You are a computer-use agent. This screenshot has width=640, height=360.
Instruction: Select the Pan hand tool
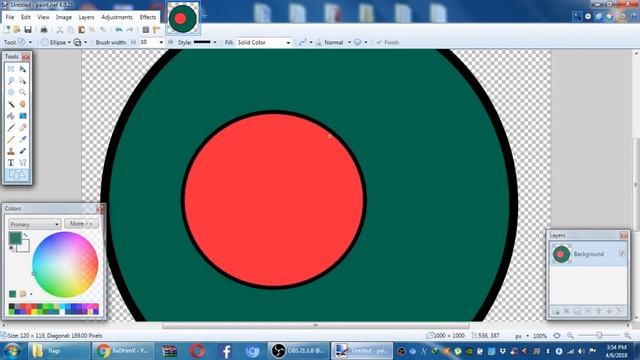(x=23, y=104)
